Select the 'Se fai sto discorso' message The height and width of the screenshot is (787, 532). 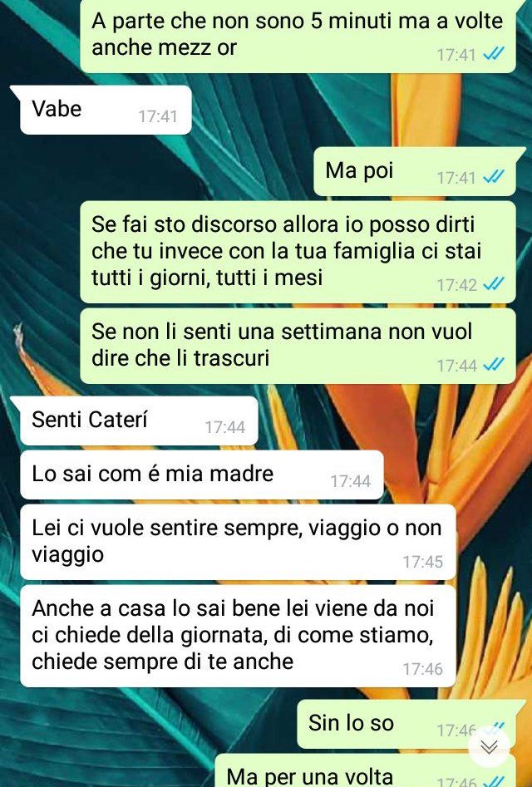(298, 252)
